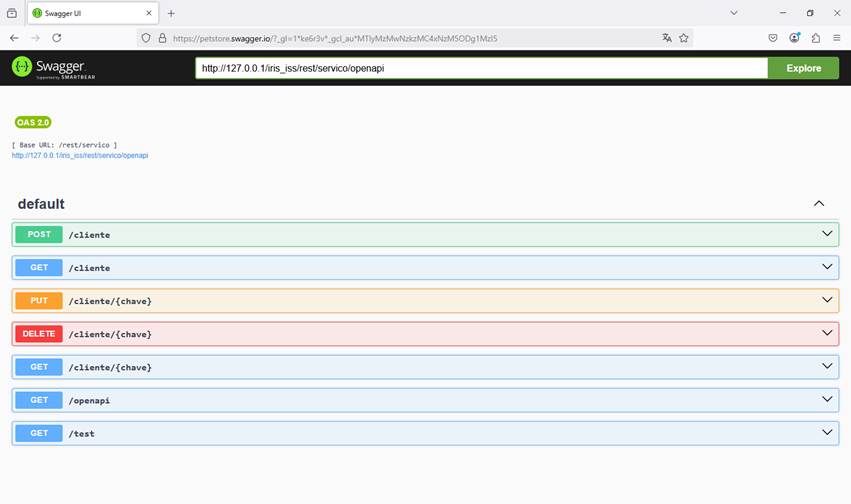Expand the POST /cliente operation

tap(425, 235)
